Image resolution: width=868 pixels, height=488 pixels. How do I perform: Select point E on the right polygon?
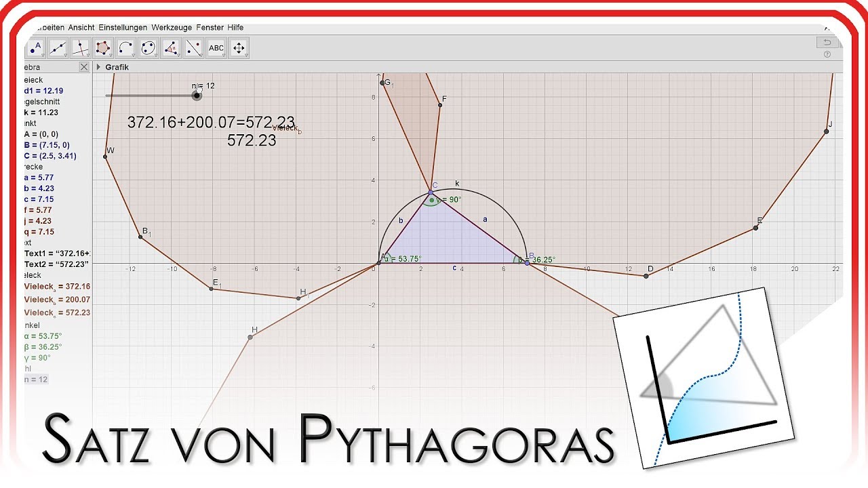pyautogui.click(x=755, y=228)
